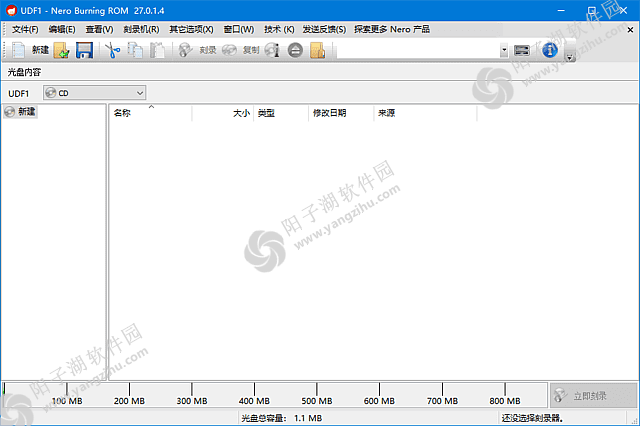Open disc info icon

[x=272, y=50]
